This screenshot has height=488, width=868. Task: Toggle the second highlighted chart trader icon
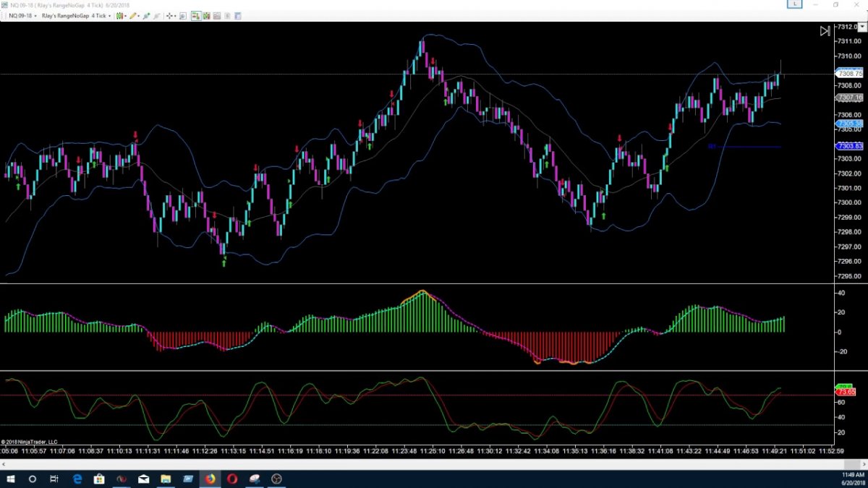(205, 15)
